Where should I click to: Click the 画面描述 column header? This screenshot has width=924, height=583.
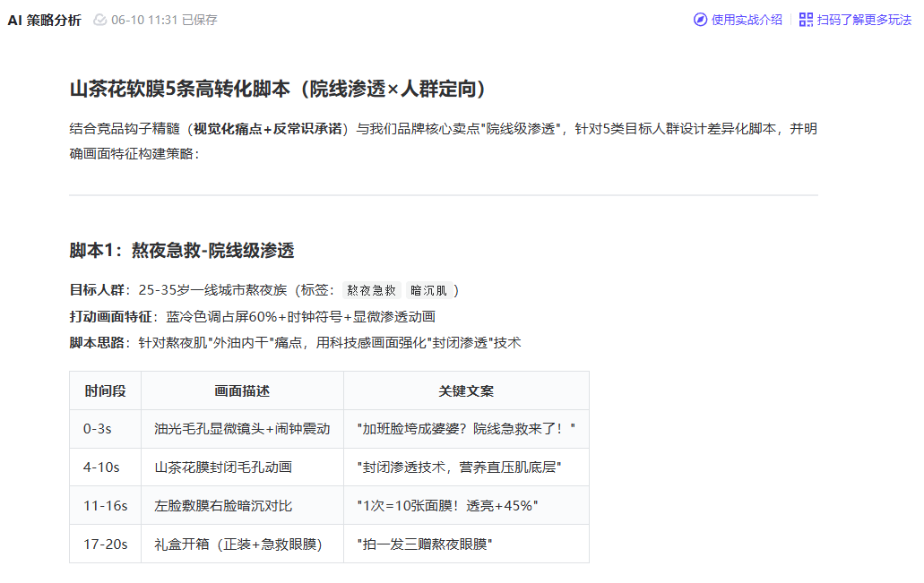click(x=242, y=391)
